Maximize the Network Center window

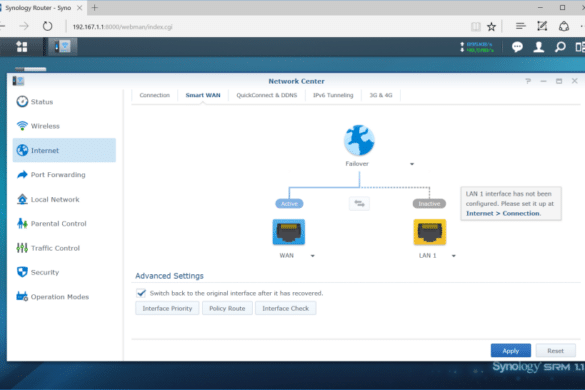(559, 81)
